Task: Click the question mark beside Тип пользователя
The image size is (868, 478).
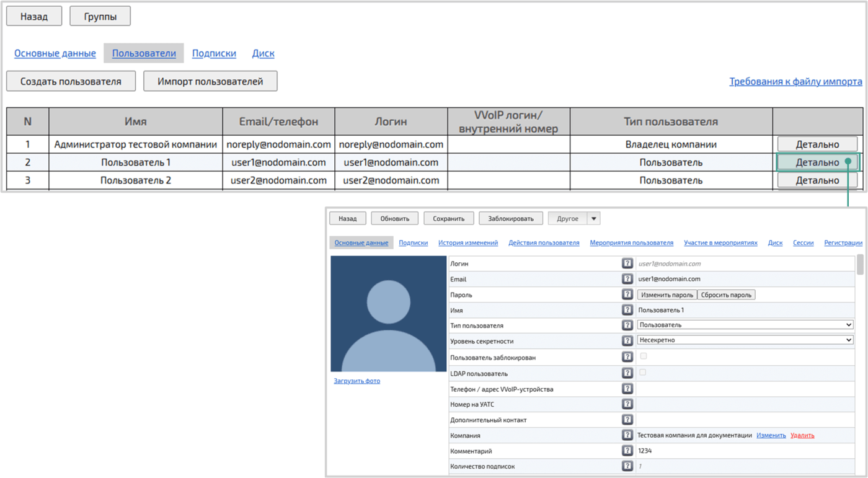Action: click(627, 325)
